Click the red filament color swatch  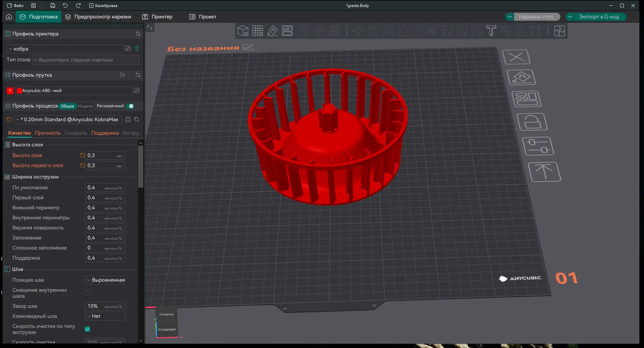click(x=19, y=91)
